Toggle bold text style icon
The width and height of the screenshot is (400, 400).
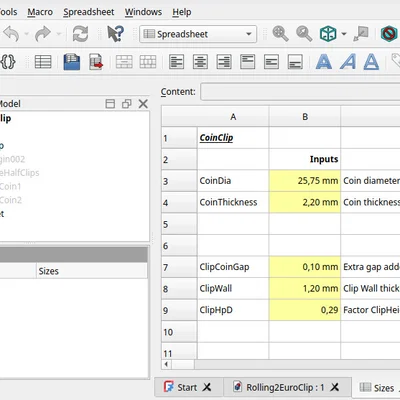(x=324, y=62)
